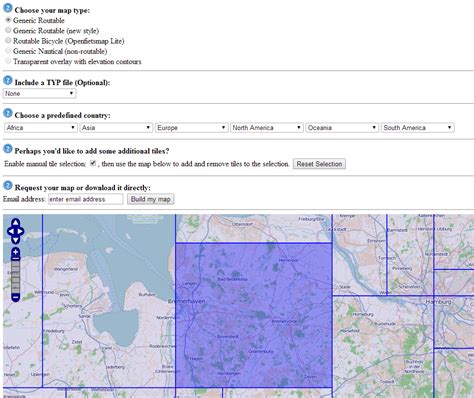The height and width of the screenshot is (398, 474).
Task: Open the Asia country dropdown
Action: pos(116,128)
